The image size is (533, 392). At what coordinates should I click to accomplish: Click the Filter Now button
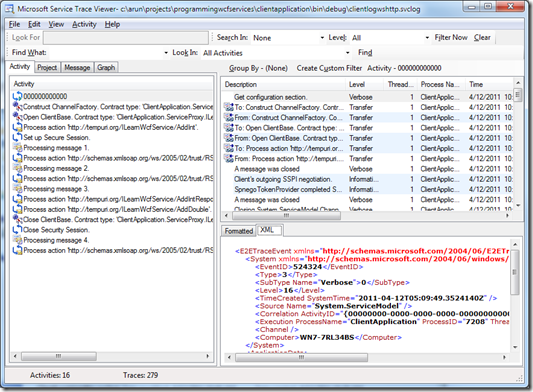tap(451, 37)
